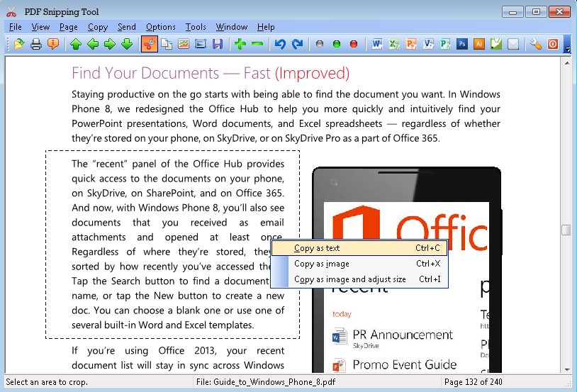Click the green up arrow icon
Image resolution: width=577 pixels, height=392 pixels.
point(76,44)
